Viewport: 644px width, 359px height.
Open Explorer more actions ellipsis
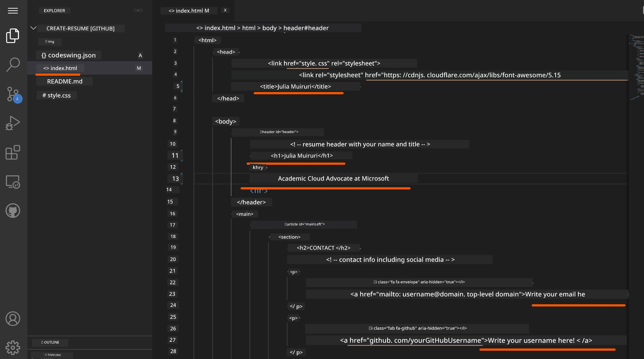[x=138, y=10]
